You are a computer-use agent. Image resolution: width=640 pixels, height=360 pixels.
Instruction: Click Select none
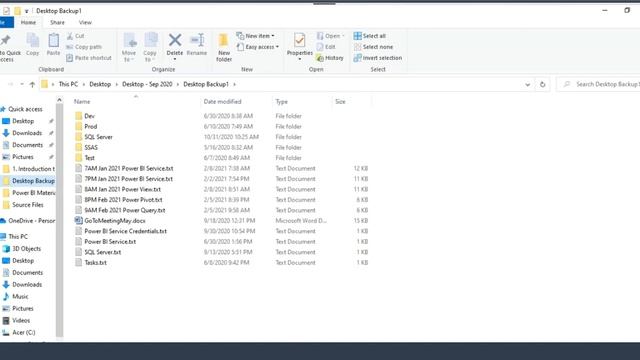[373, 47]
